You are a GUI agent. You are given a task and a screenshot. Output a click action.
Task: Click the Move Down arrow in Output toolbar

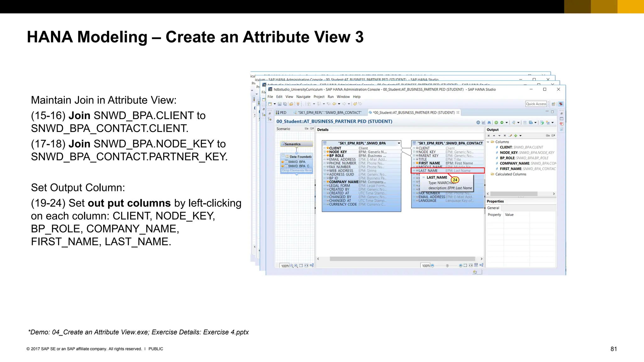pos(499,136)
